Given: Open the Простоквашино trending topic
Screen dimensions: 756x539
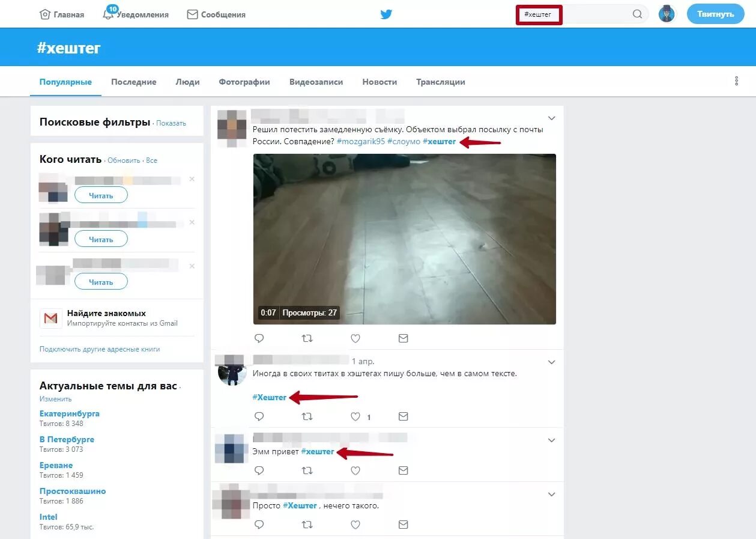Looking at the screenshot, I should pyautogui.click(x=73, y=491).
